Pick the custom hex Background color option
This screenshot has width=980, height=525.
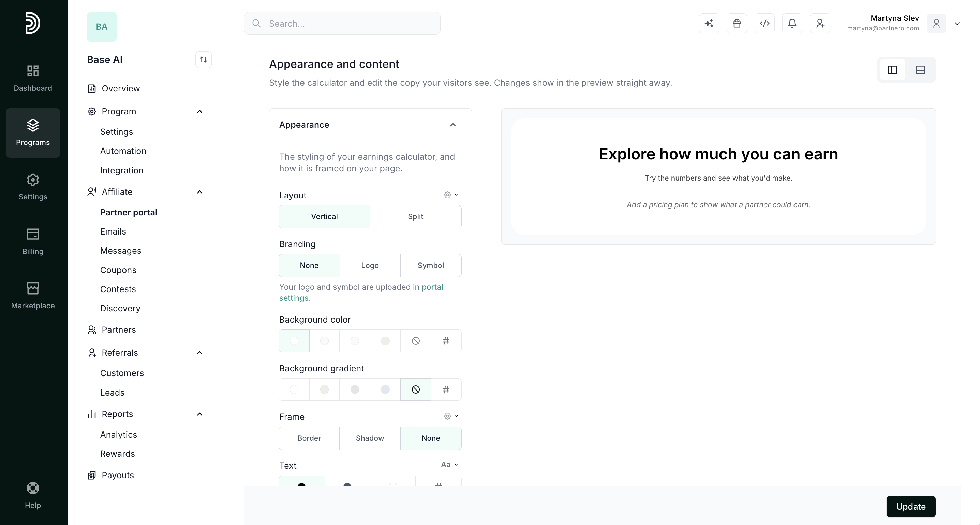(446, 341)
